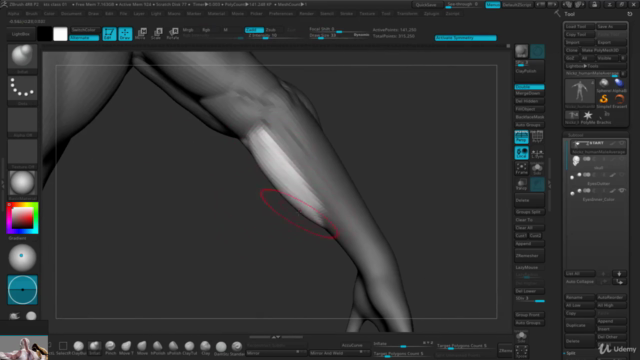Select the SelectRect brush icon

[x=63, y=347]
